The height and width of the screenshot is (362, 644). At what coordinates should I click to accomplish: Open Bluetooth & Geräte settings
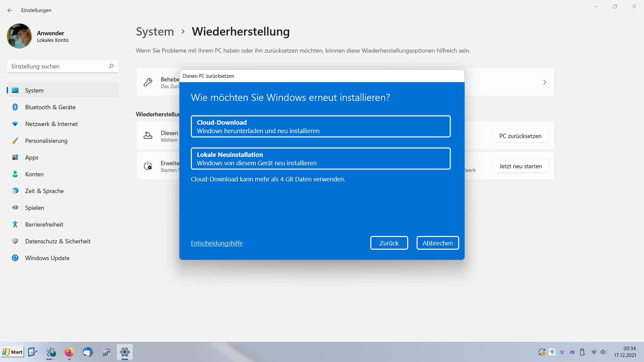pos(63,107)
